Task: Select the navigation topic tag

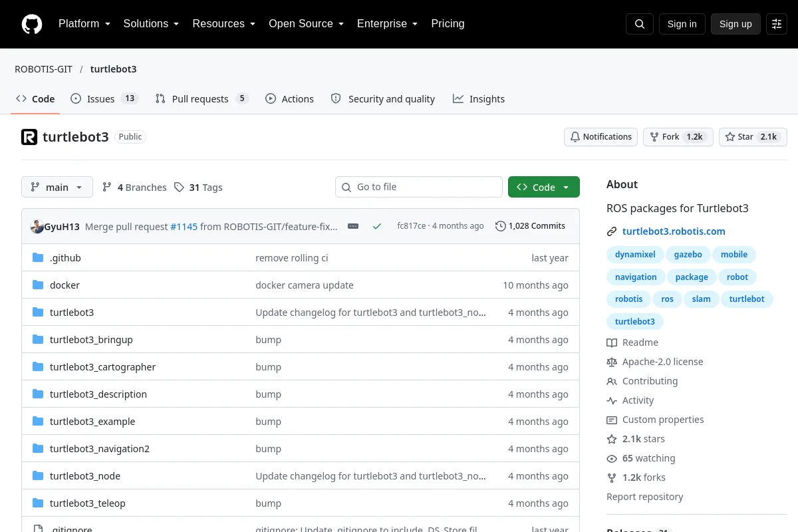Action: pyautogui.click(x=636, y=277)
